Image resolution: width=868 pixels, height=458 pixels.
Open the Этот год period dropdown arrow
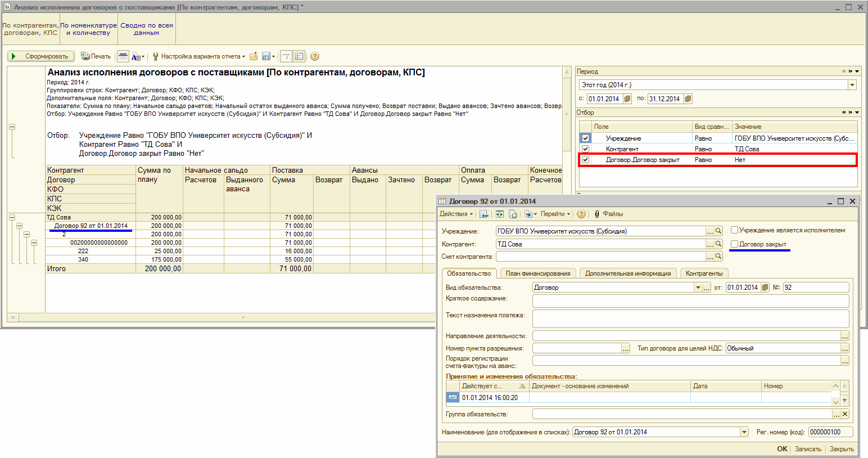pos(852,85)
